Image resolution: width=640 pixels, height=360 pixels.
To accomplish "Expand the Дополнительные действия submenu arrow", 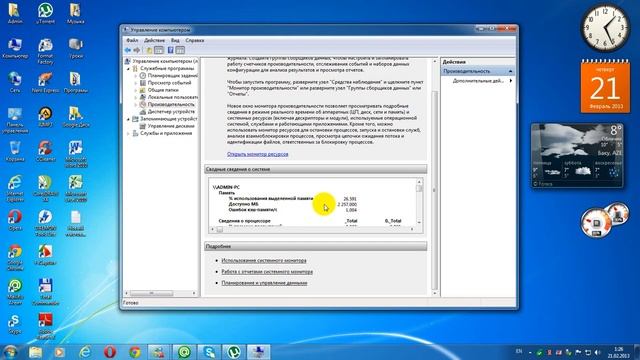I will [511, 81].
